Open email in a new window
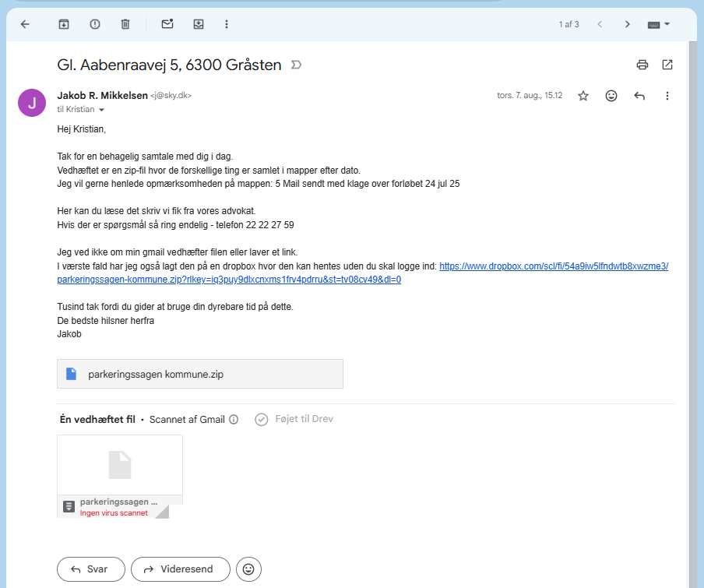Image resolution: width=704 pixels, height=588 pixels. coord(667,65)
